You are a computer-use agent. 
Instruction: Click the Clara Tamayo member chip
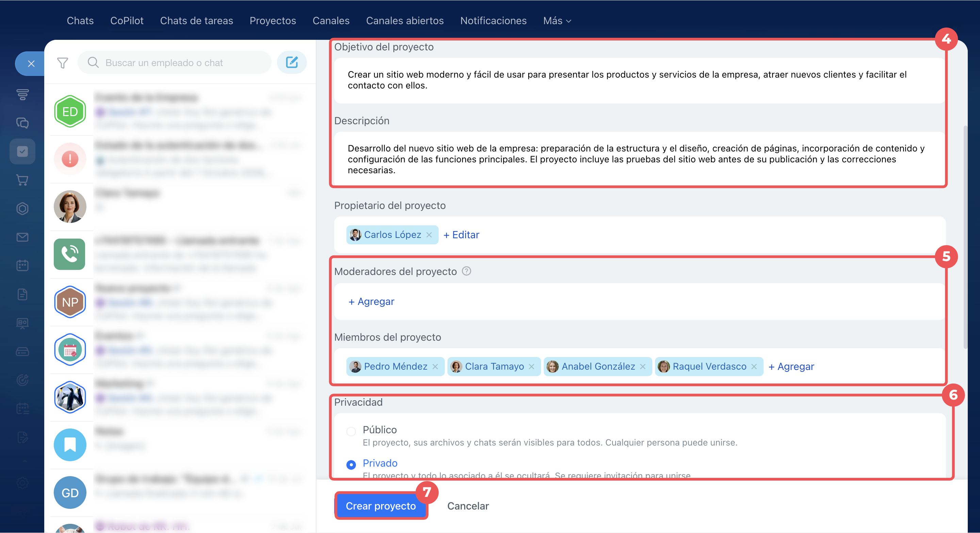pos(494,366)
